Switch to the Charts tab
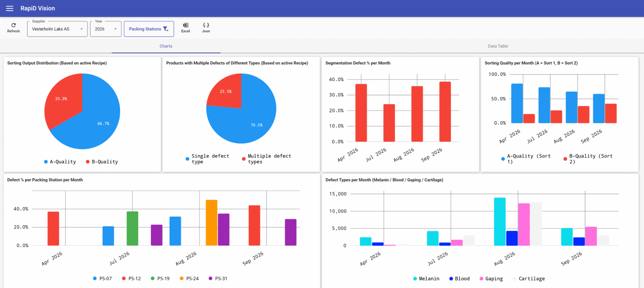Image resolution: width=644 pixels, height=288 pixels. 166,46
